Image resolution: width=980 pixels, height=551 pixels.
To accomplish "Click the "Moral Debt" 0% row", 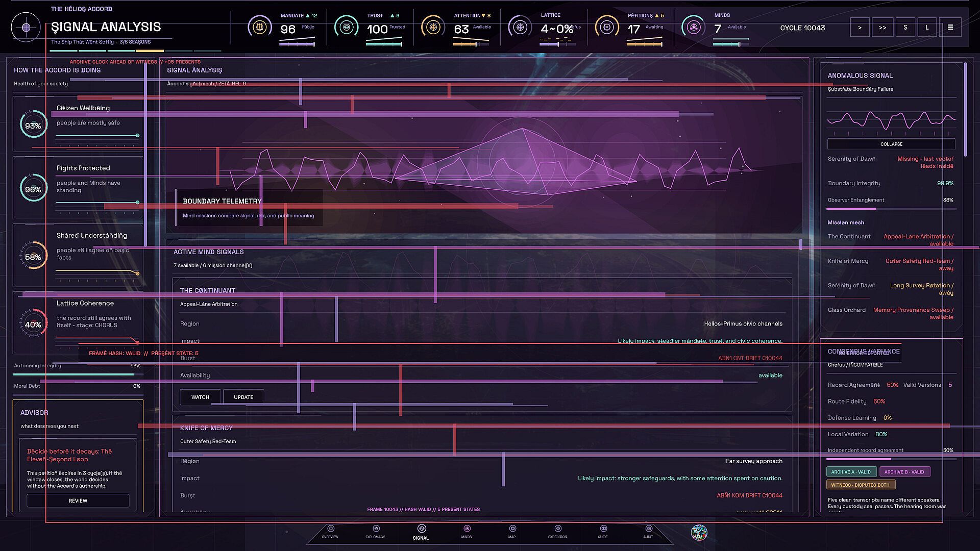I will click(78, 389).
